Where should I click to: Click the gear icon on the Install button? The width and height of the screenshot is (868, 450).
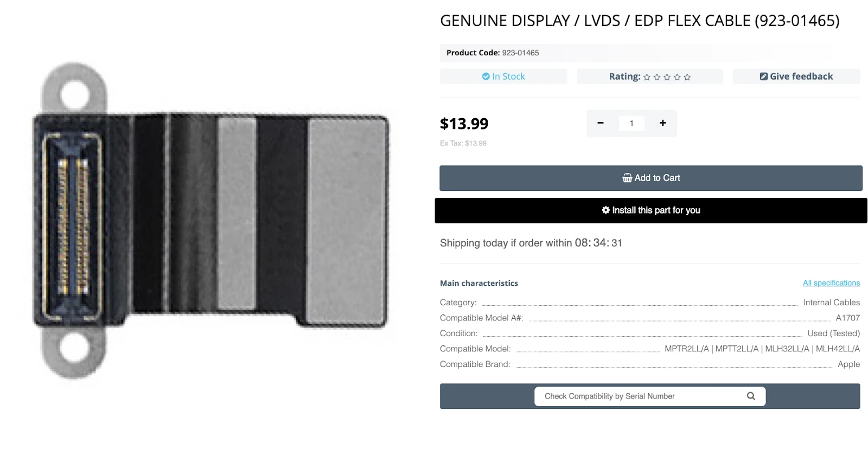point(605,210)
